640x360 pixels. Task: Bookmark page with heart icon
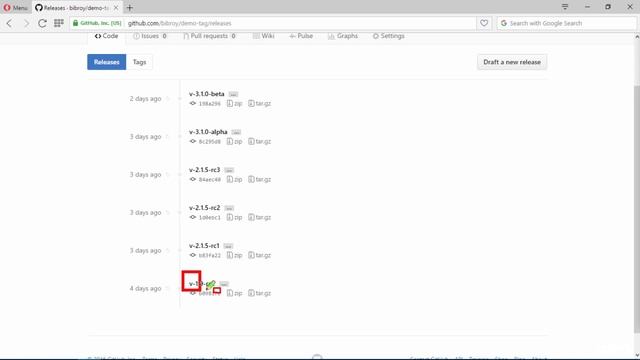click(x=484, y=23)
